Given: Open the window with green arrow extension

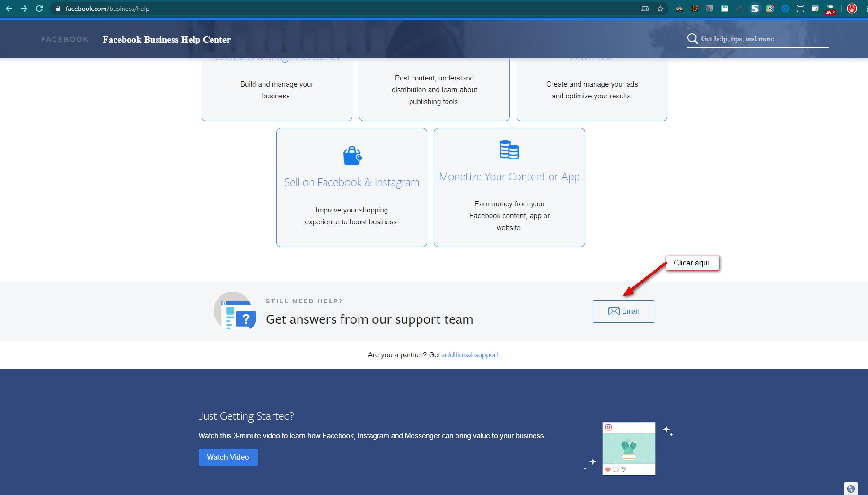Looking at the screenshot, I should point(815,9).
